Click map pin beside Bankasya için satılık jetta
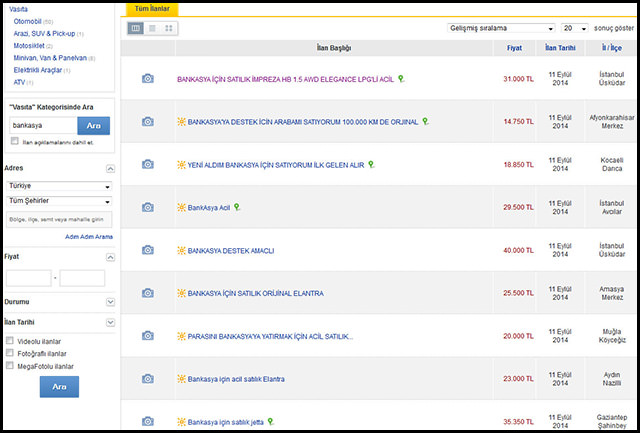640x433 pixels. click(x=270, y=422)
